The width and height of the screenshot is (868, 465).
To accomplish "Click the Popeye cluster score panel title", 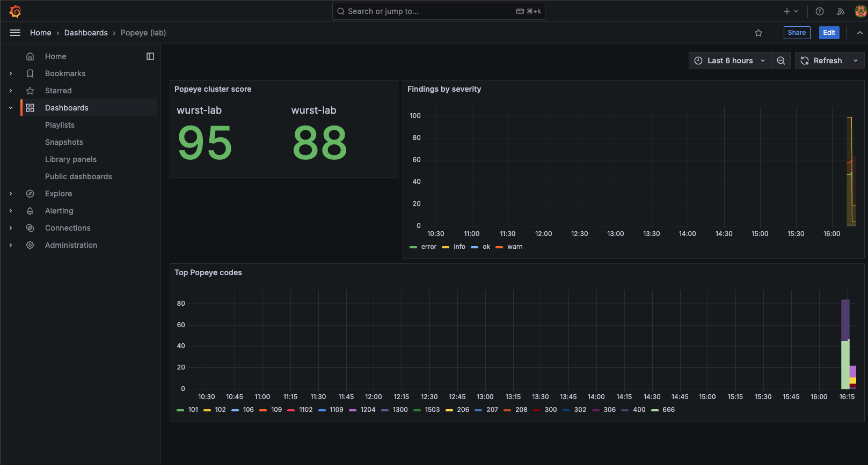I will click(213, 89).
